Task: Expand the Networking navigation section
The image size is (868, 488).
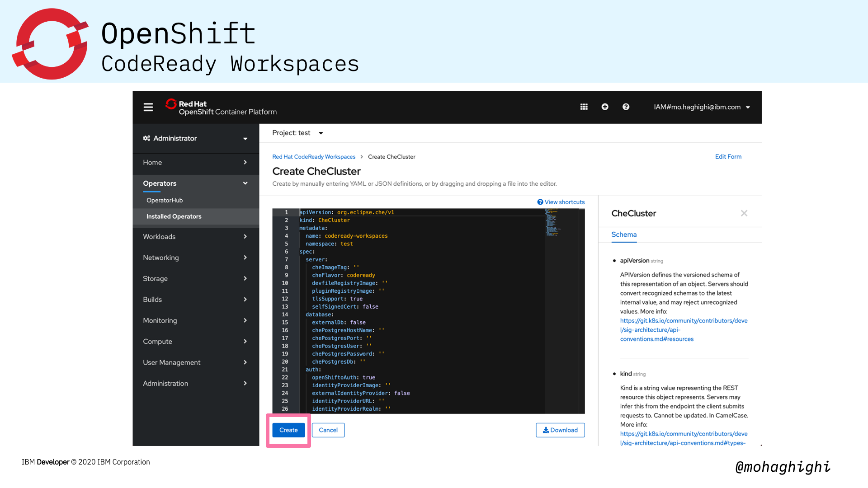Action: click(x=196, y=258)
